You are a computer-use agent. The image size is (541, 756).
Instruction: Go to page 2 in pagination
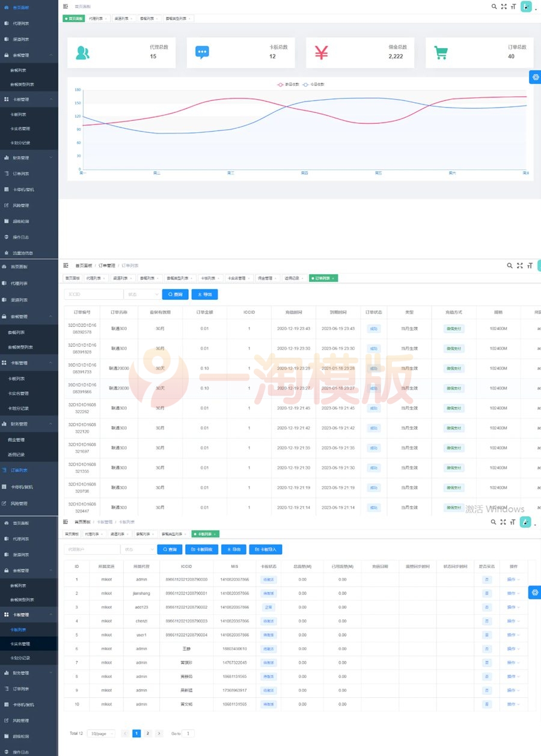pos(148,734)
